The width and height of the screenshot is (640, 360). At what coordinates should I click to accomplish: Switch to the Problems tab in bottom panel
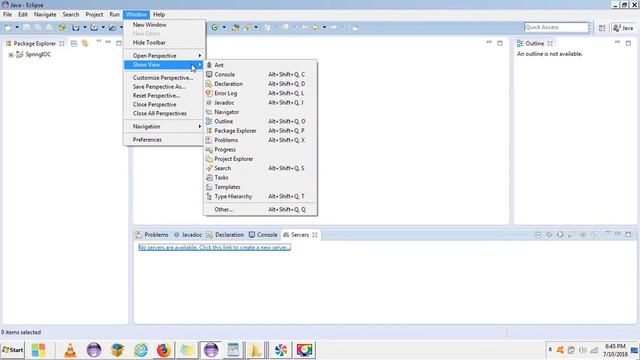click(x=152, y=235)
